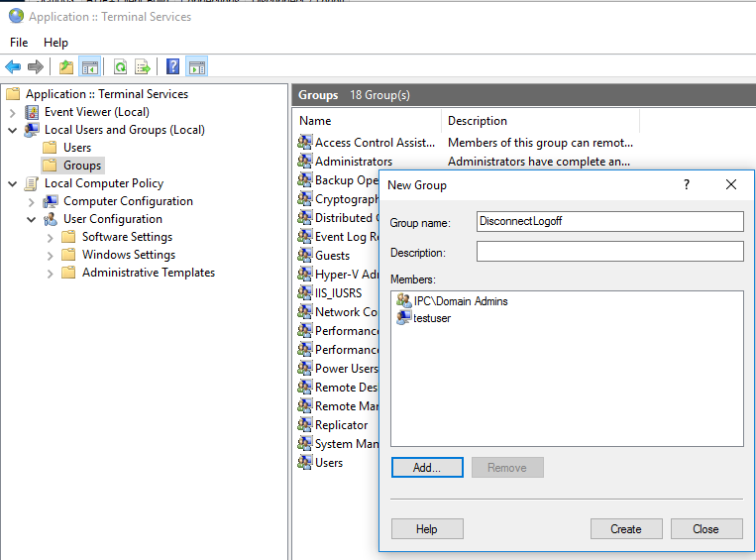Screen dimensions: 756x560
Task: Expand the Event Viewer (Local) node
Action: coord(13,112)
